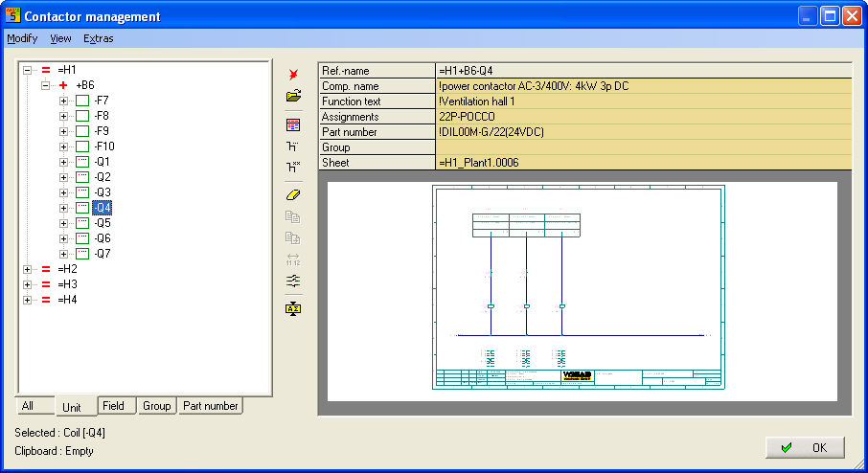Expand the -F7 tree node
The height and width of the screenshot is (473, 868).
[x=63, y=101]
